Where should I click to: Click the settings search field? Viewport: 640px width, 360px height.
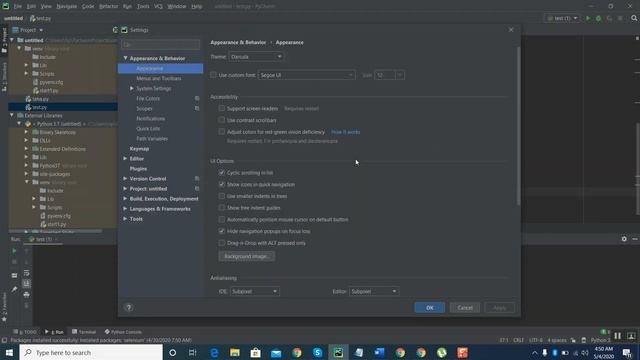coord(160,44)
